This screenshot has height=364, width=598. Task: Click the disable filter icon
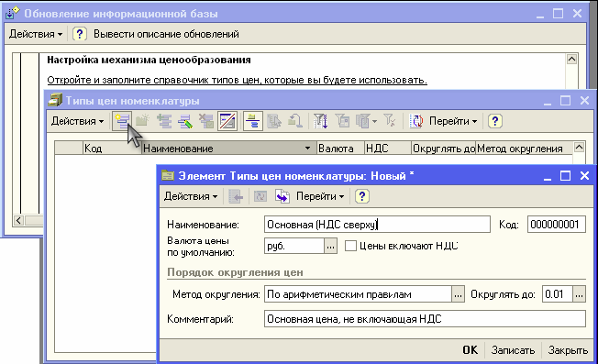click(390, 121)
